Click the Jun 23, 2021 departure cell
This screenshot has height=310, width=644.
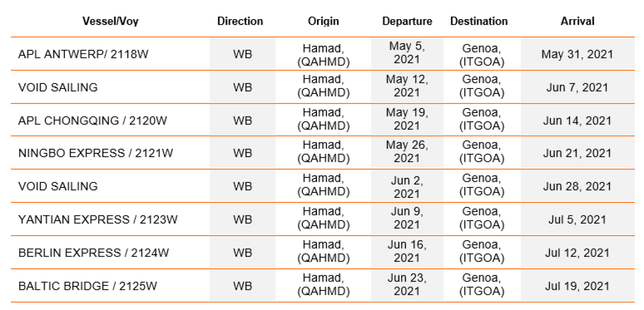[407, 285]
